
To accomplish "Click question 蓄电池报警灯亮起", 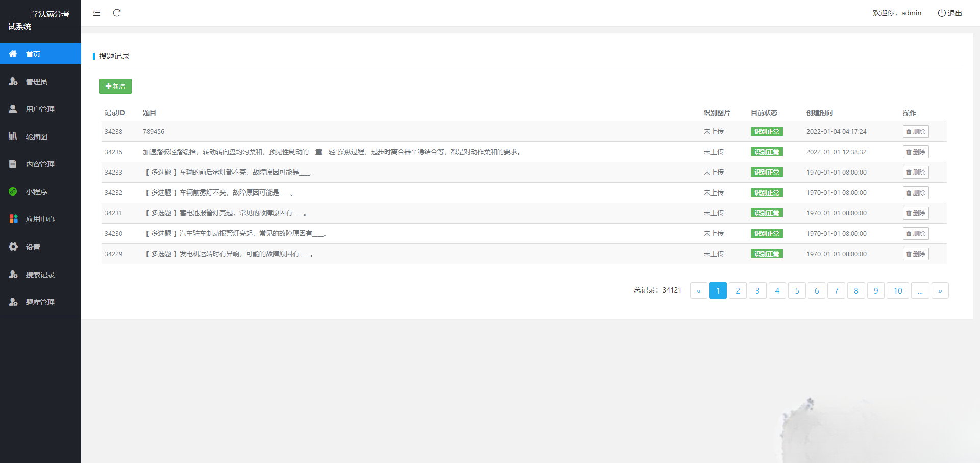I will point(225,213).
